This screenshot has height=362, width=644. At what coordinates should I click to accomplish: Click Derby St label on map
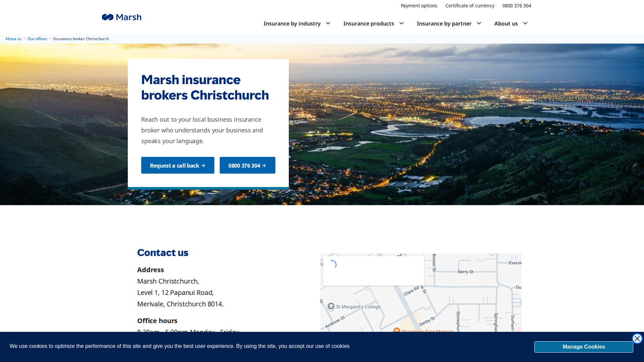427,321
